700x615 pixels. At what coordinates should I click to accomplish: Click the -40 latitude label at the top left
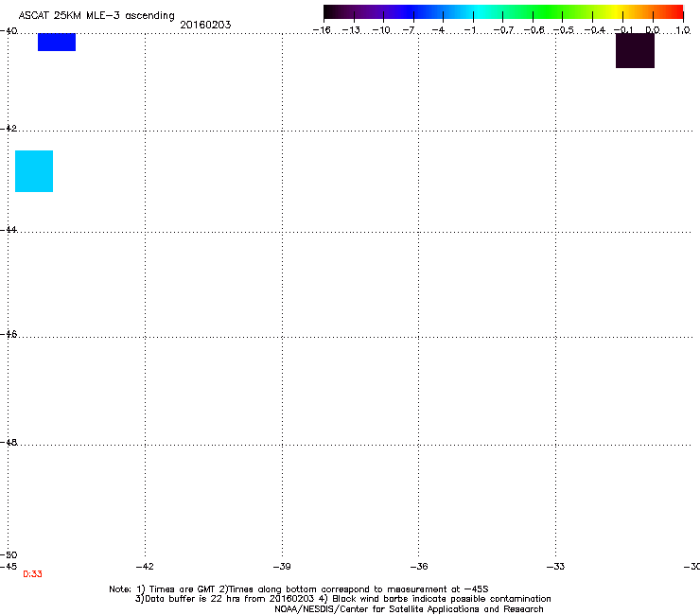coord(9,30)
